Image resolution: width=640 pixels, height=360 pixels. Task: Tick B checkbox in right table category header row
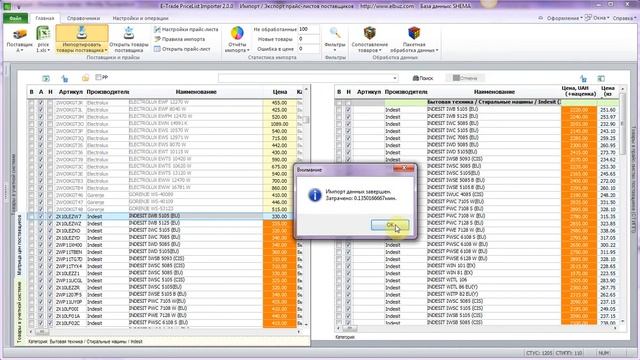coord(339,102)
